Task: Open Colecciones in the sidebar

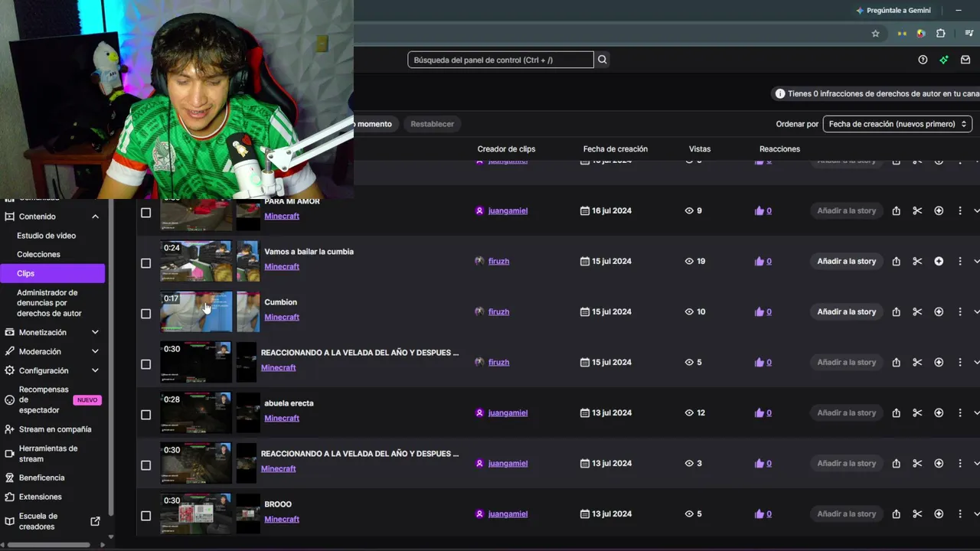Action: [38, 254]
